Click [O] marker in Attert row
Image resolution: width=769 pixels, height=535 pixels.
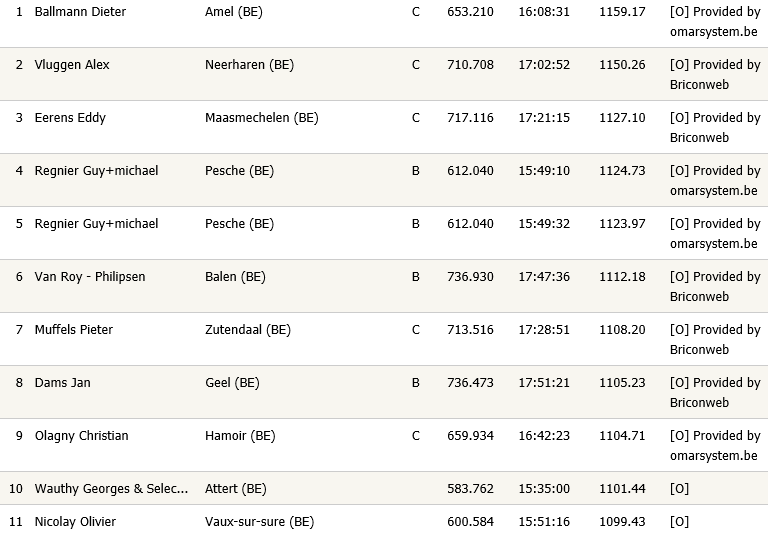click(x=679, y=488)
